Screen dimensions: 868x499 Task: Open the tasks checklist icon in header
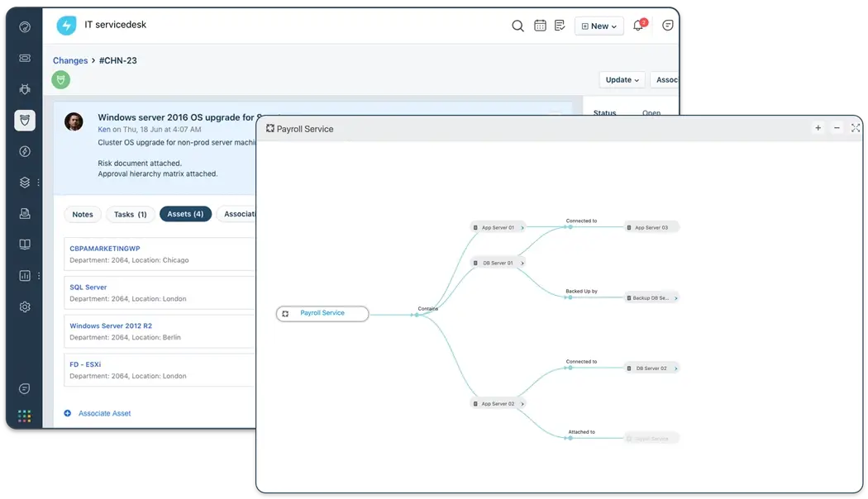(x=560, y=26)
